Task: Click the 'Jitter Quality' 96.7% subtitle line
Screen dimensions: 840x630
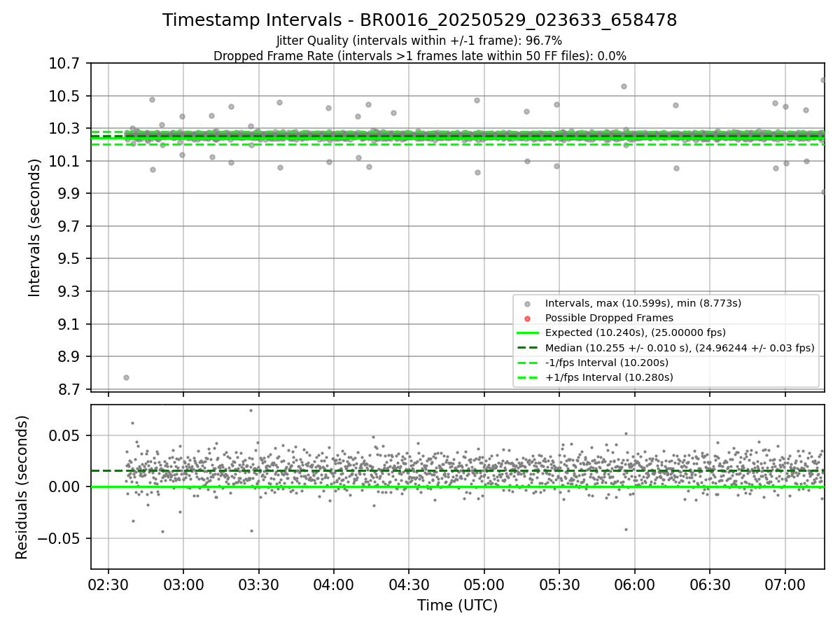Action: tap(419, 41)
